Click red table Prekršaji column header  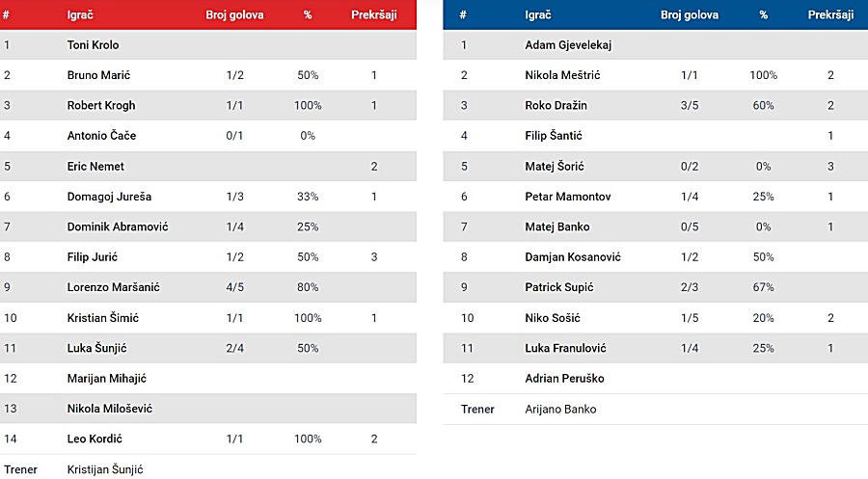[374, 14]
